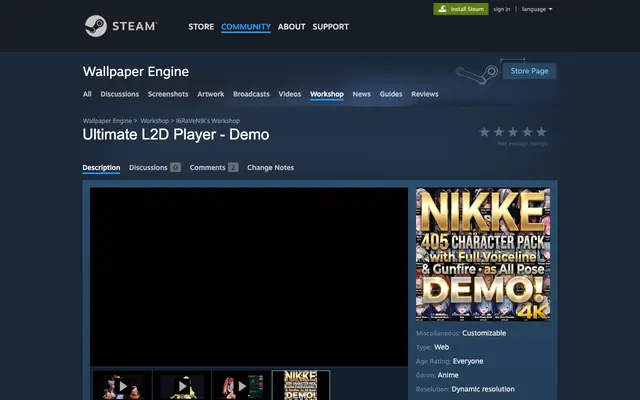Switch to the Broadcasts tab

251,94
